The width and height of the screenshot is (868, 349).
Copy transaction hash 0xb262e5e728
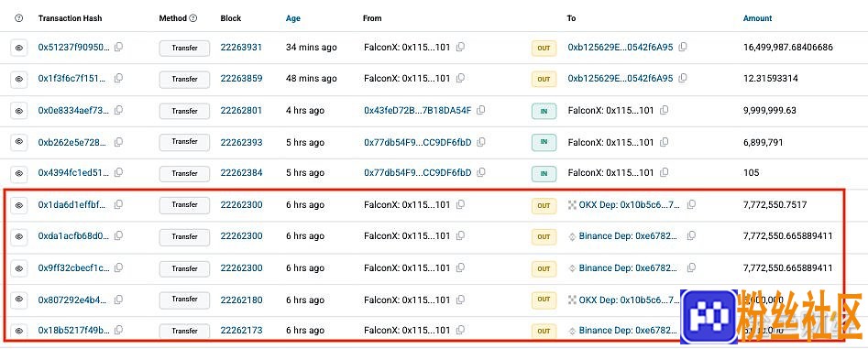tap(118, 142)
